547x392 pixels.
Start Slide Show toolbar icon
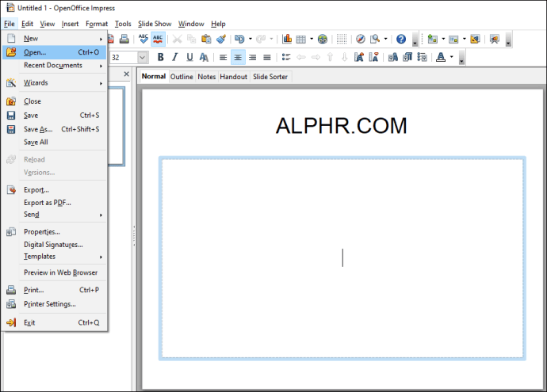tap(495, 39)
